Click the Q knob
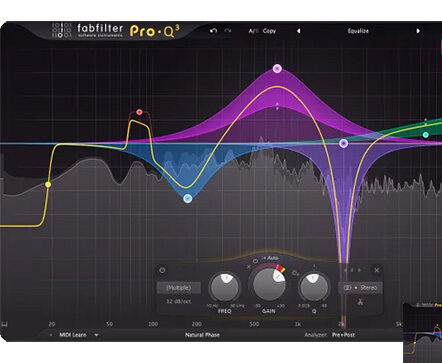 (x=313, y=287)
